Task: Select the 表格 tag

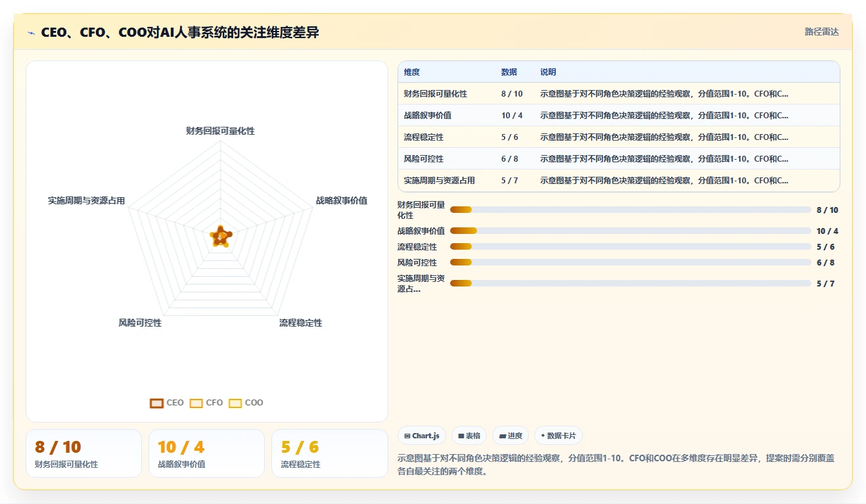Action: (469, 436)
